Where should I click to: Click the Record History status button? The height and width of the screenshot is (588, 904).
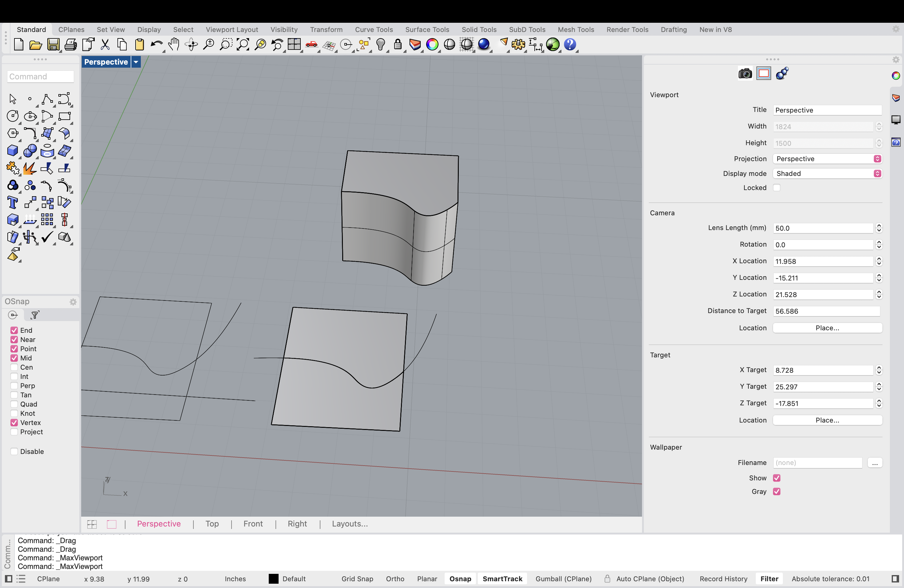coord(723,579)
